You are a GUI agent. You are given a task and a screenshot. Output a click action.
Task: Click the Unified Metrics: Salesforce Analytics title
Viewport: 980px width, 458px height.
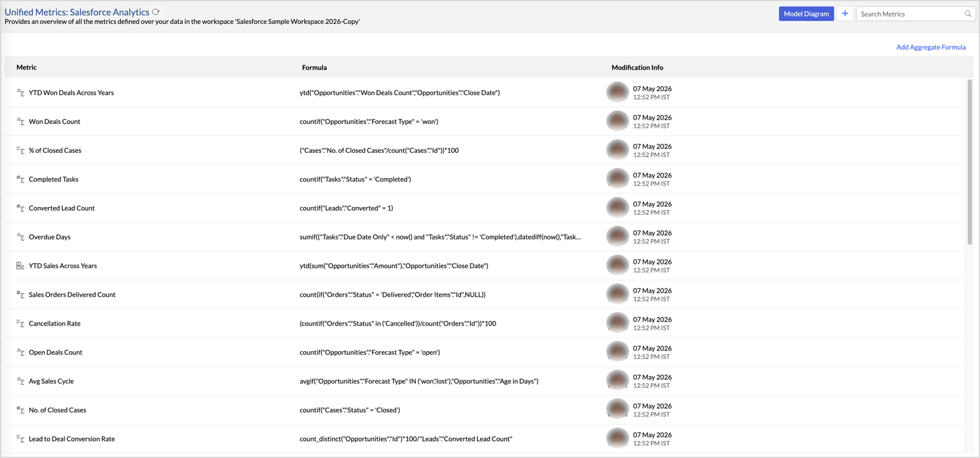click(77, 12)
